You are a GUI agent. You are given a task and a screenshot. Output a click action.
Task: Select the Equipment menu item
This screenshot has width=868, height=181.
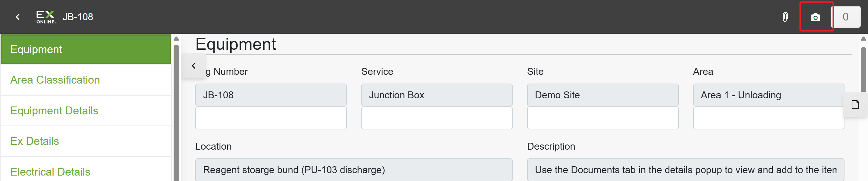coord(86,49)
